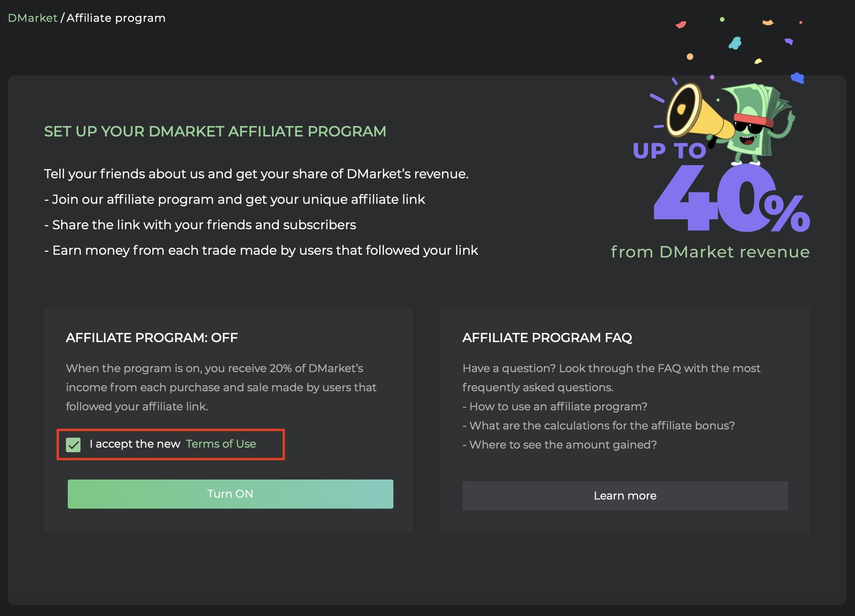Click the blue confetti blob near the card corner
The image size is (855, 616).
click(x=798, y=78)
